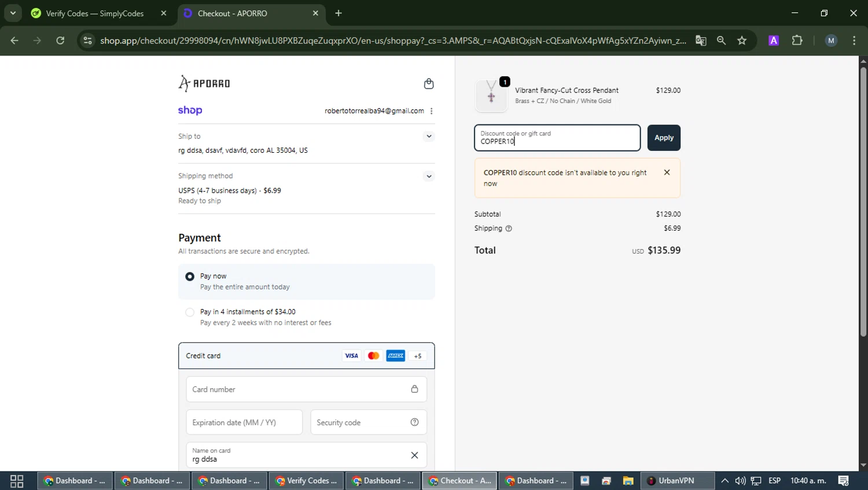Switch to the Checkout - APORRO tab

(252, 13)
